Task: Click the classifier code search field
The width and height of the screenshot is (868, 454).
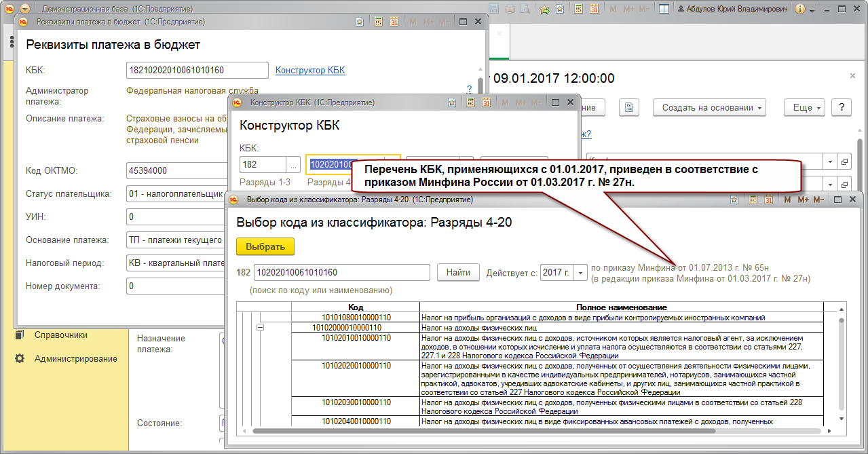Action: [341, 272]
